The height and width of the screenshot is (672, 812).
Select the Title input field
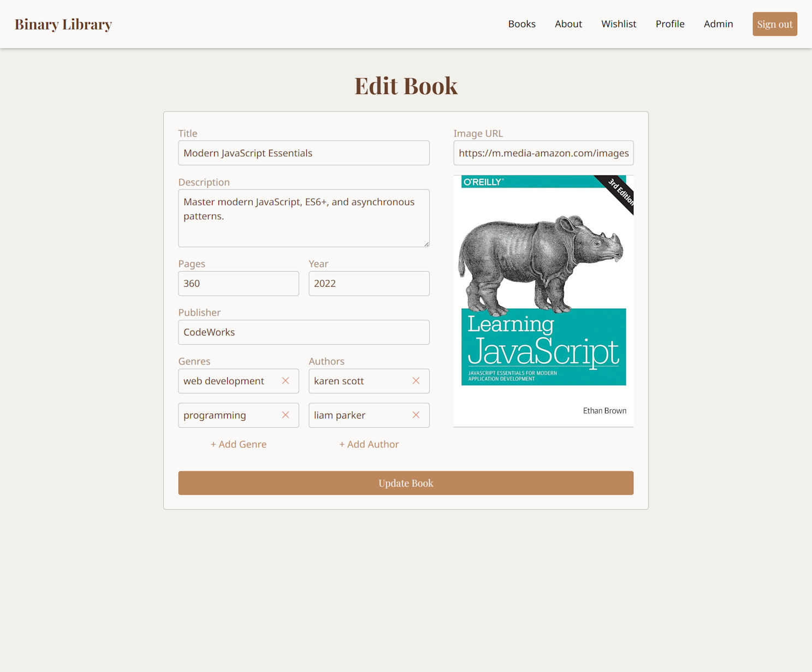click(304, 153)
